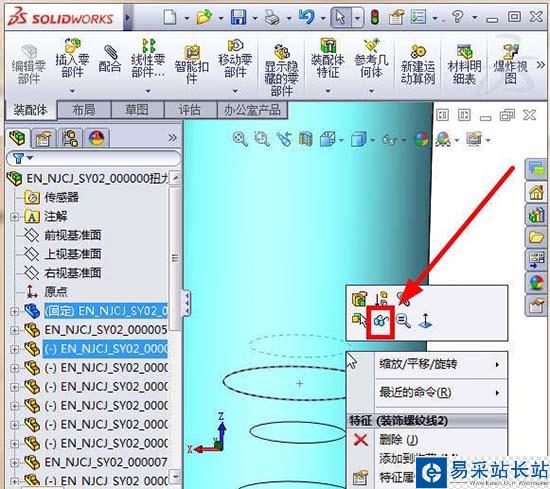Click the Save floppy disk icon
Image resolution: width=550 pixels, height=489 pixels.
coord(238,16)
